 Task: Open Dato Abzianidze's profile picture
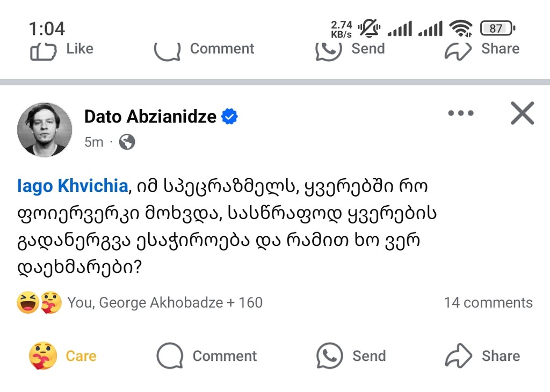click(x=45, y=129)
